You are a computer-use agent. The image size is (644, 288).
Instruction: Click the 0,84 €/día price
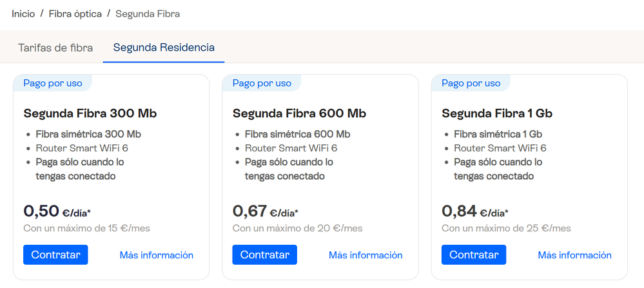(474, 211)
